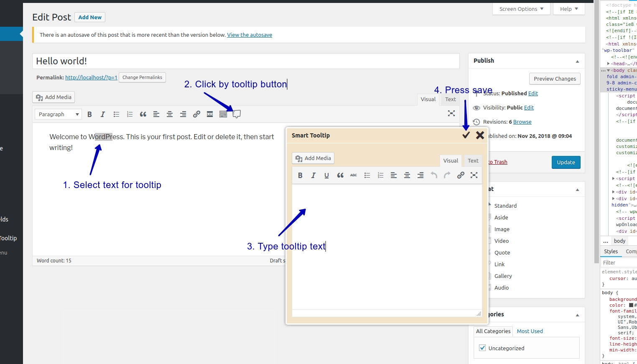The image size is (637, 364).
Task: Expand the head node in DevTools
Action: (609, 64)
